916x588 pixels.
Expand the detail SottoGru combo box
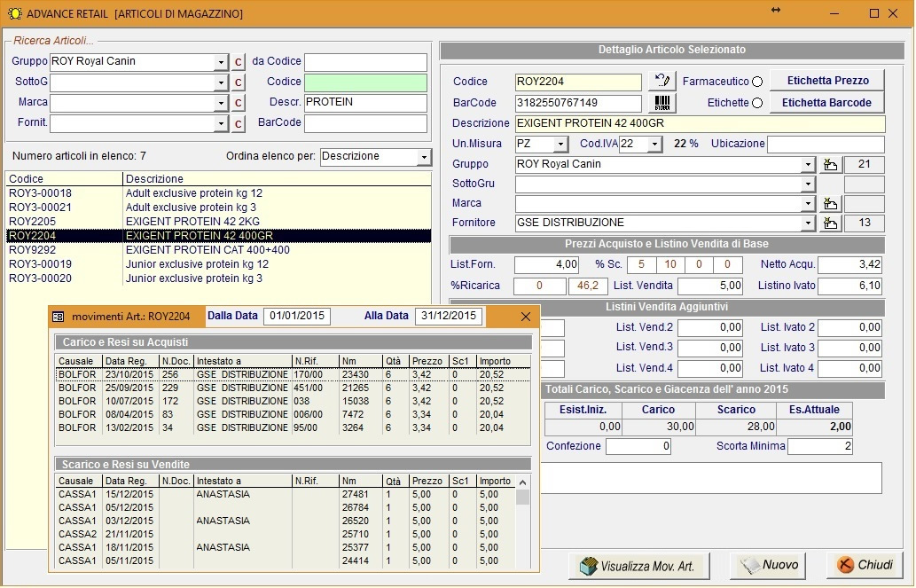click(x=807, y=184)
